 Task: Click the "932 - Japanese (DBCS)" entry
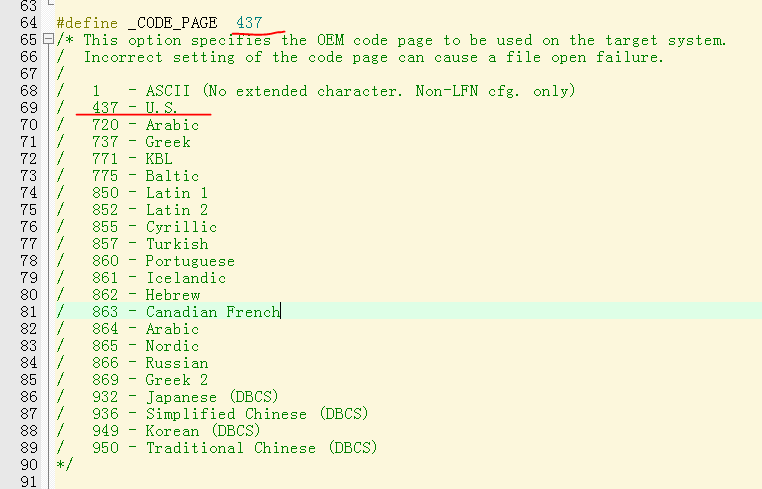(185, 397)
